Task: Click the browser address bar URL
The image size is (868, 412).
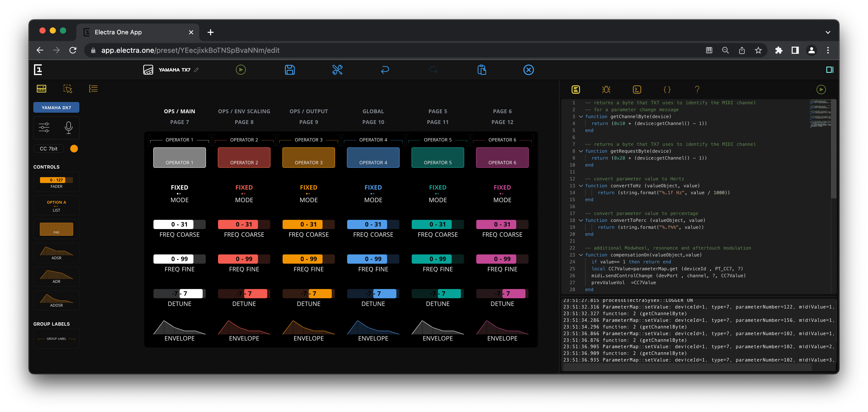Action: pos(190,50)
